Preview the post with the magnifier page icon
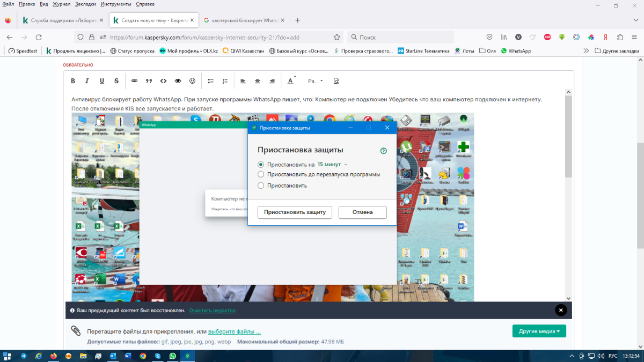This screenshot has height=362, width=644. coord(336,81)
